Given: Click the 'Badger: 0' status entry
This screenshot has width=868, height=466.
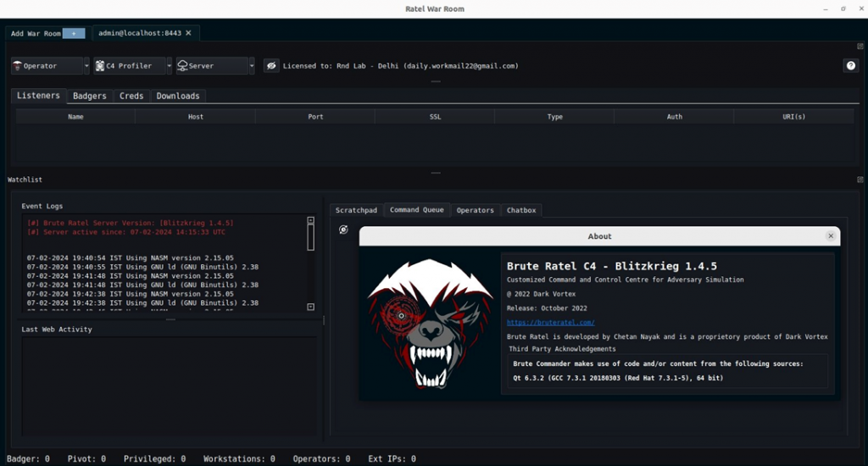Looking at the screenshot, I should point(28,459).
